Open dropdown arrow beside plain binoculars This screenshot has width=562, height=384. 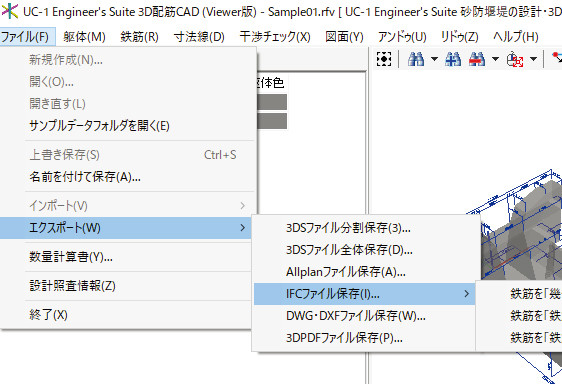434,59
